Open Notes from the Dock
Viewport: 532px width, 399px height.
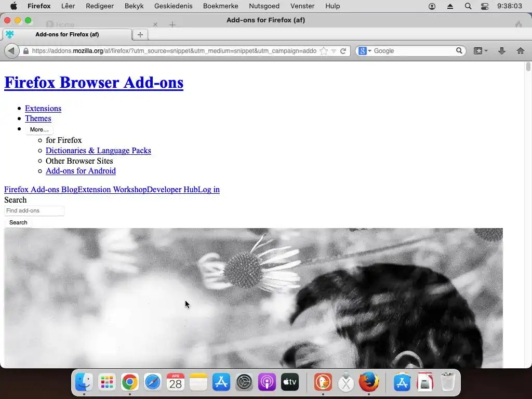tap(198, 382)
